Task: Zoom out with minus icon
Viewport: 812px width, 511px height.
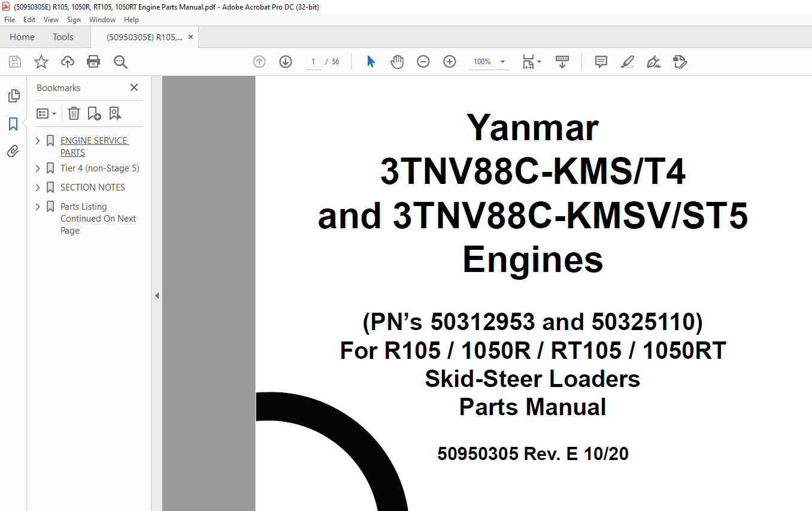Action: (423, 62)
